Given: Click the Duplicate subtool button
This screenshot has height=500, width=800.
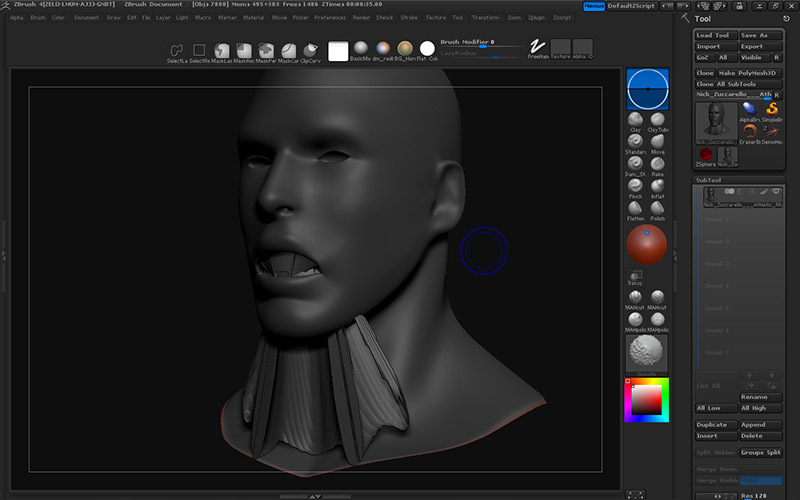Looking at the screenshot, I should pyautogui.click(x=716, y=425).
